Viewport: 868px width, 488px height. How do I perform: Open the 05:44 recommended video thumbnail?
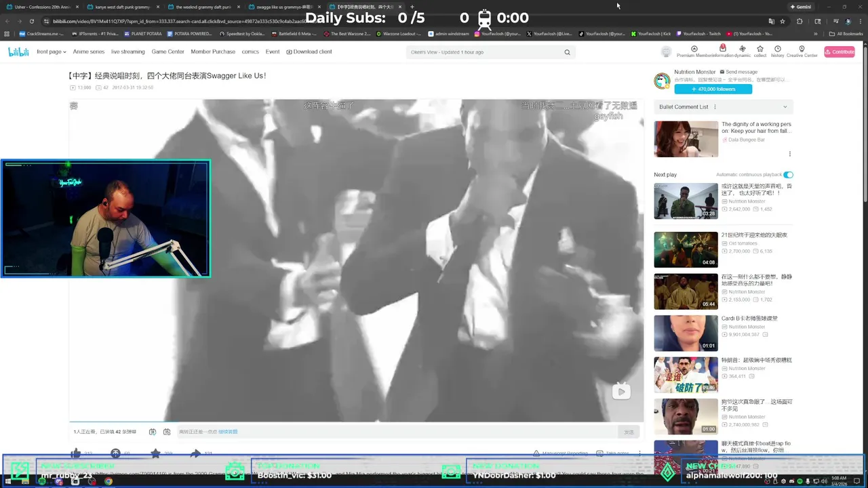click(686, 291)
